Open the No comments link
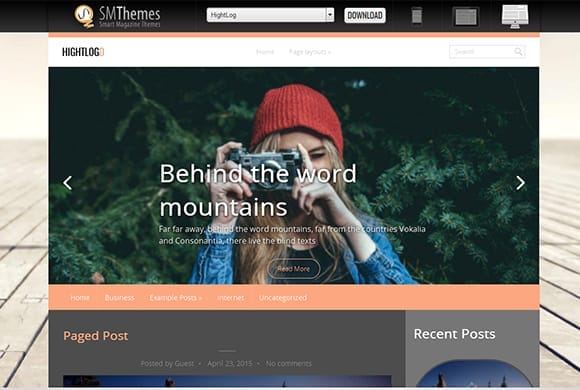Screen dimensions: 580x390 [289, 364]
